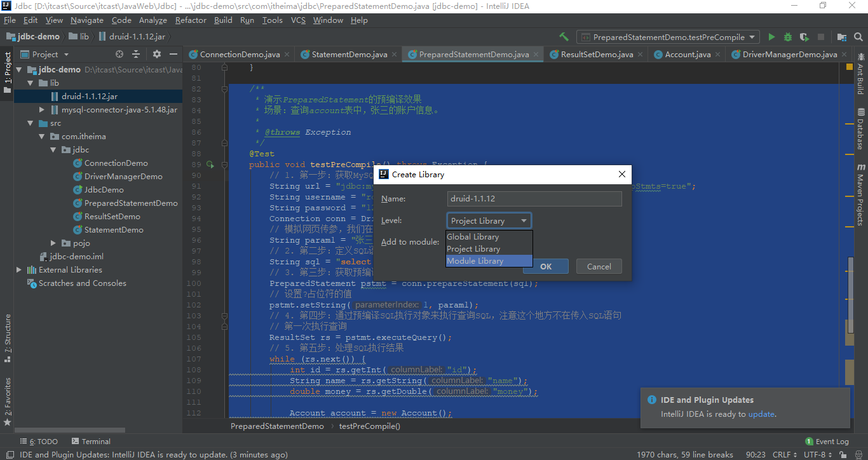
Task: Run with Coverage icon in toolbar
Action: click(x=804, y=37)
